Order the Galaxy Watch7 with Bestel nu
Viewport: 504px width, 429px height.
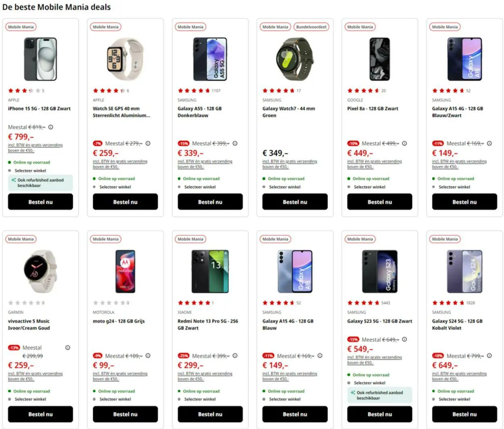[x=295, y=202]
